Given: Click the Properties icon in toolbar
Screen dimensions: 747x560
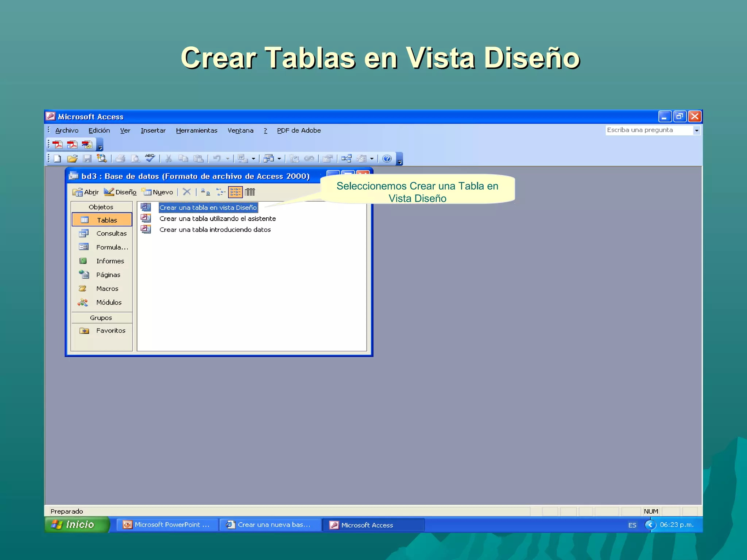Looking at the screenshot, I should click(x=328, y=159).
